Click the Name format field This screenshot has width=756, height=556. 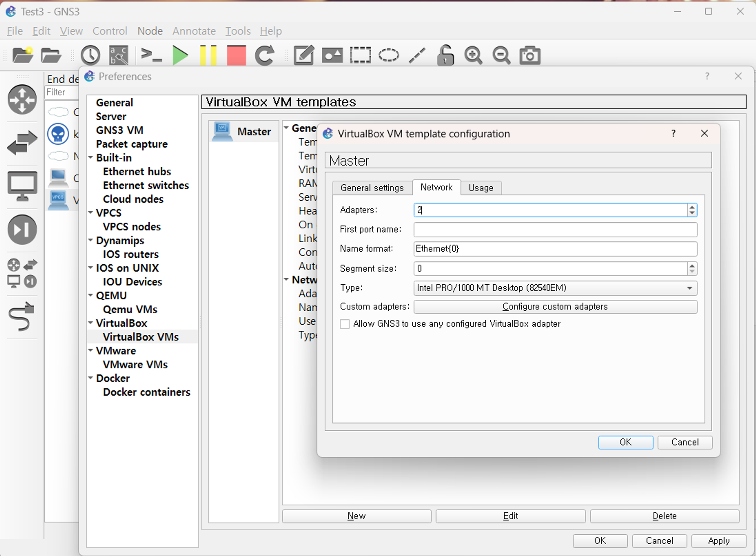pyautogui.click(x=555, y=249)
